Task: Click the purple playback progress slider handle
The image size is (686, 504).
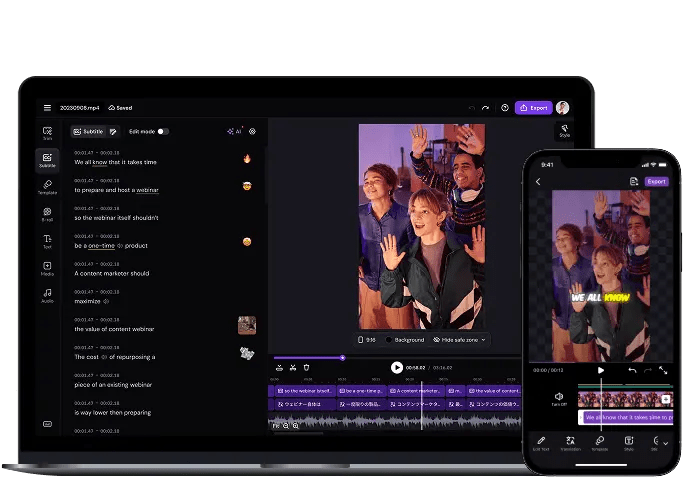Action: [x=343, y=358]
